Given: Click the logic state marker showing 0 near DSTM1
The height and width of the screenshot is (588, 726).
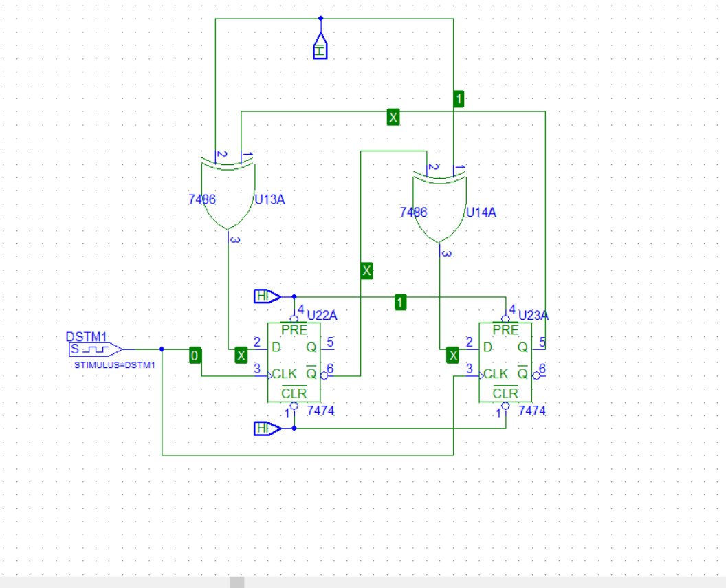Looking at the screenshot, I should [x=195, y=355].
